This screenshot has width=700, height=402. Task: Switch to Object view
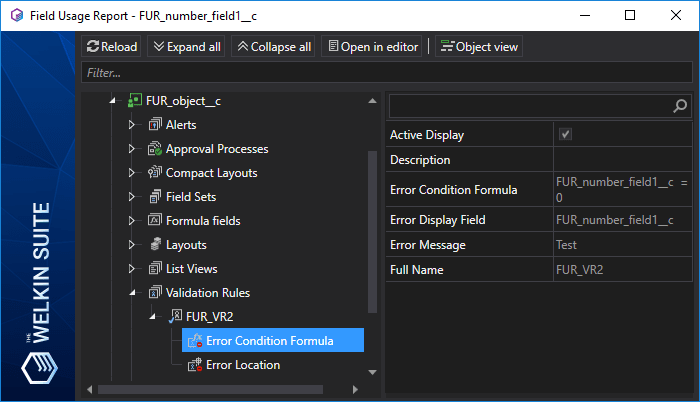(479, 46)
